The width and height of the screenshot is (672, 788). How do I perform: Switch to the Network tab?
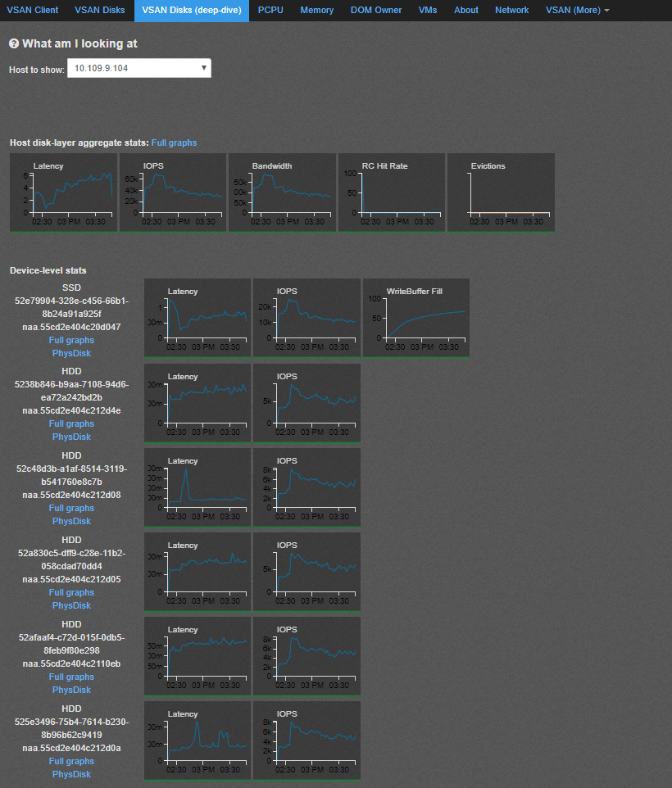(512, 10)
